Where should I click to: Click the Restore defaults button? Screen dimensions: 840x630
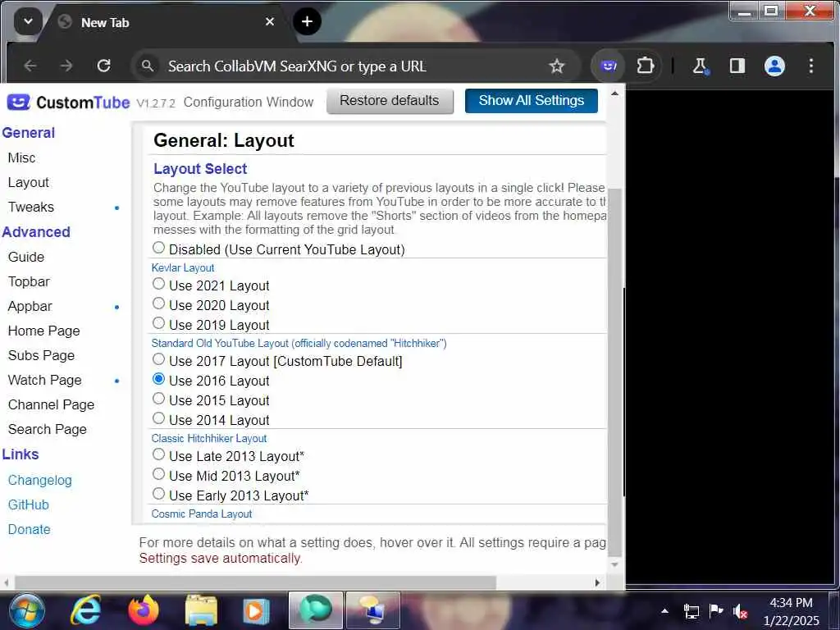click(390, 101)
